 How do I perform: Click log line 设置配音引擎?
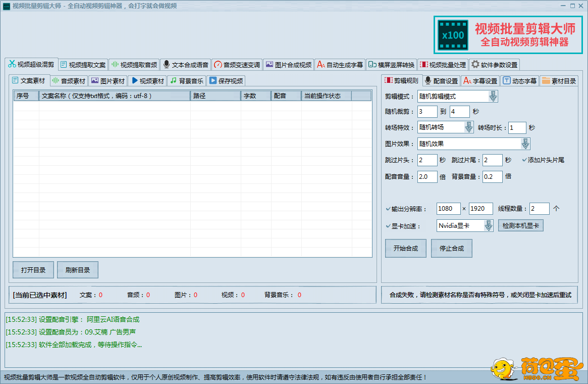click(x=72, y=319)
